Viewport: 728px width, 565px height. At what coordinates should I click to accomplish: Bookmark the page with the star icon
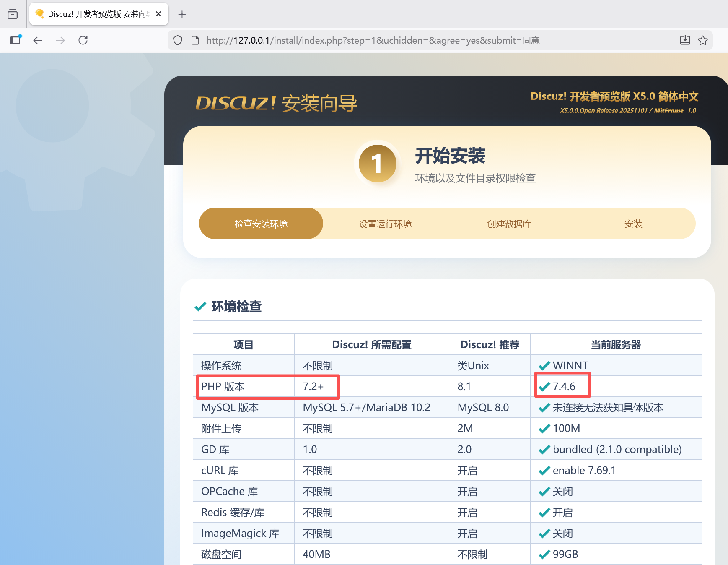click(x=703, y=40)
